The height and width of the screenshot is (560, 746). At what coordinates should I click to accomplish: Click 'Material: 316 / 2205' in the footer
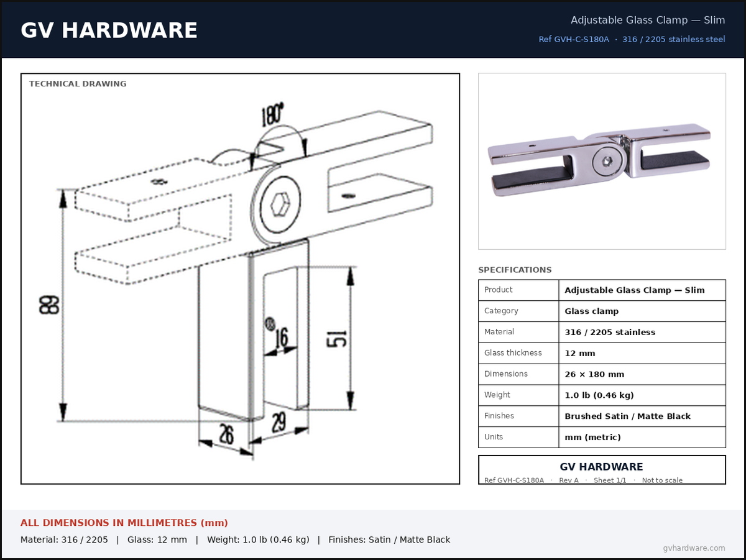(64, 539)
